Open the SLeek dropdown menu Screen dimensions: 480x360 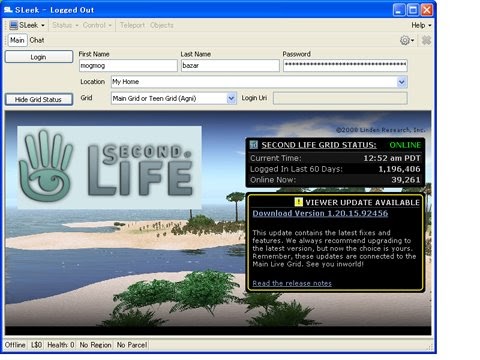tap(27, 25)
